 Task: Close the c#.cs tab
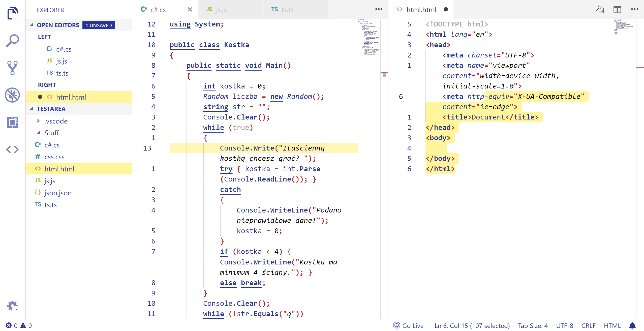[x=190, y=10]
